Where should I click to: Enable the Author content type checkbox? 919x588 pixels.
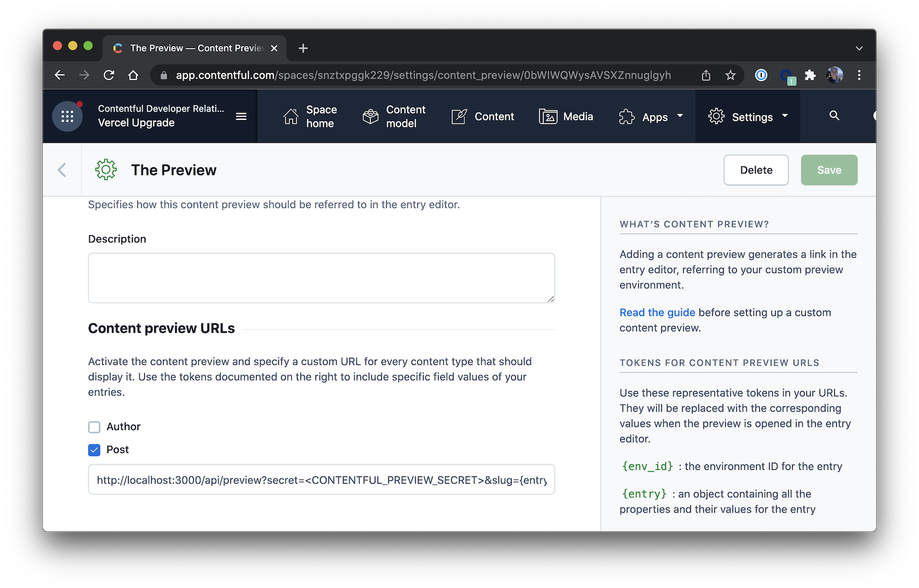94,427
